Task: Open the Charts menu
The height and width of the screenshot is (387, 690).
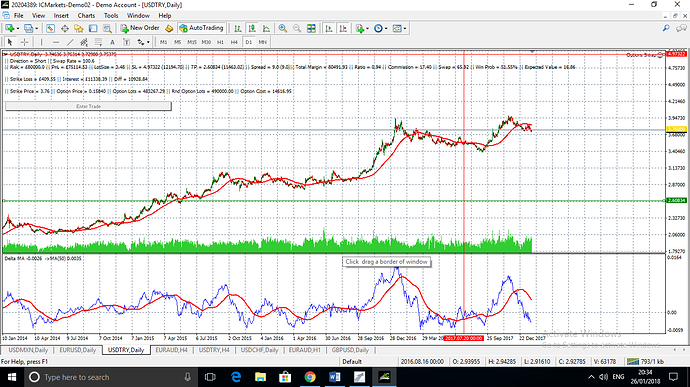Action: 86,15
